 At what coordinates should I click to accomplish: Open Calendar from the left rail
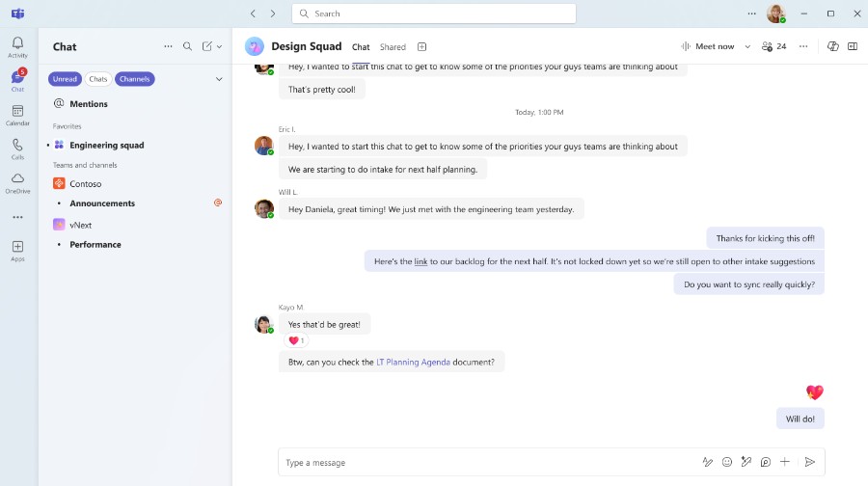(x=17, y=116)
